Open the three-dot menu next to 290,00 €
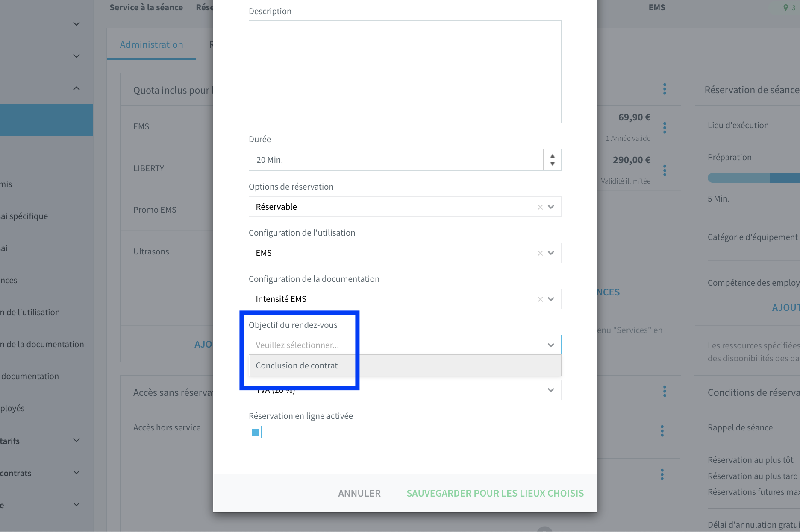The width and height of the screenshot is (800, 532). tap(665, 170)
